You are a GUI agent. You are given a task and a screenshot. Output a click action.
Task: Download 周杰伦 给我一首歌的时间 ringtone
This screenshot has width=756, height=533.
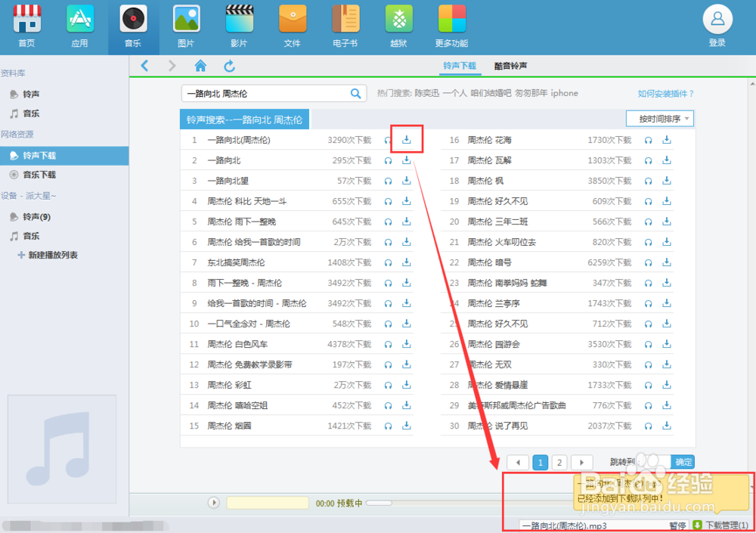407,242
